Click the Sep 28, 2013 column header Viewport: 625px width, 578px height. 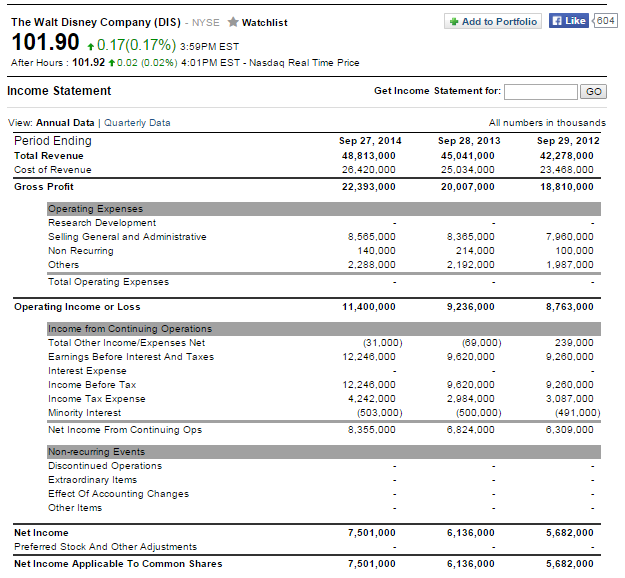[469, 141]
